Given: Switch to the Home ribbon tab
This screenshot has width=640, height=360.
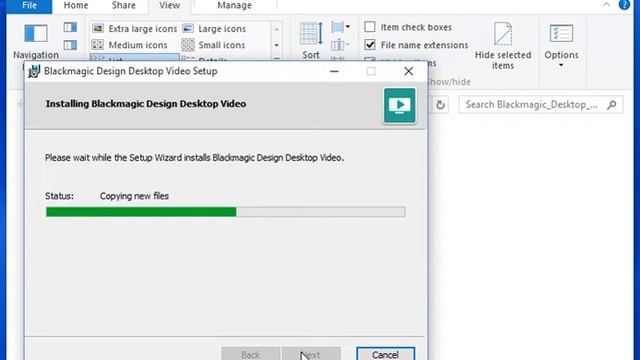Looking at the screenshot, I should pos(76,6).
